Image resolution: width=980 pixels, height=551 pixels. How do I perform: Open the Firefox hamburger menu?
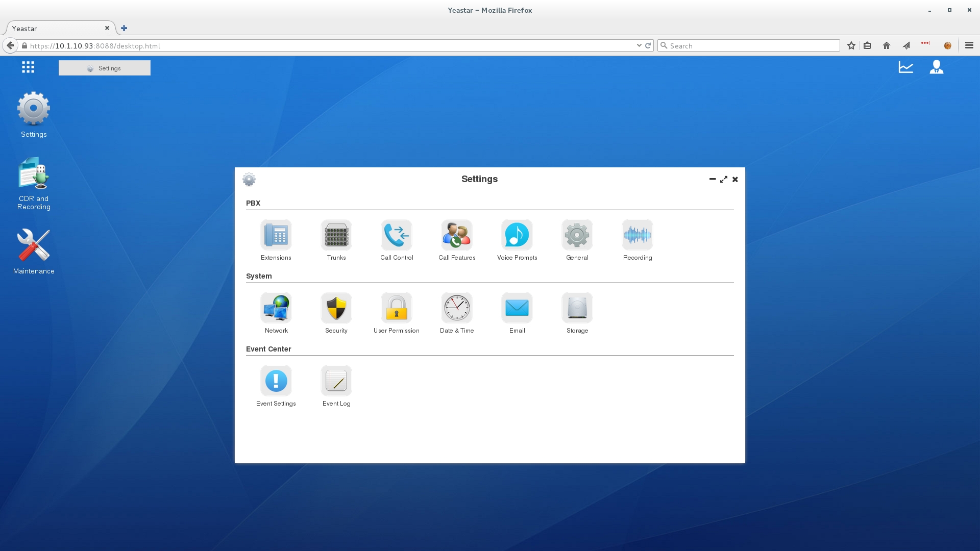[969, 45]
